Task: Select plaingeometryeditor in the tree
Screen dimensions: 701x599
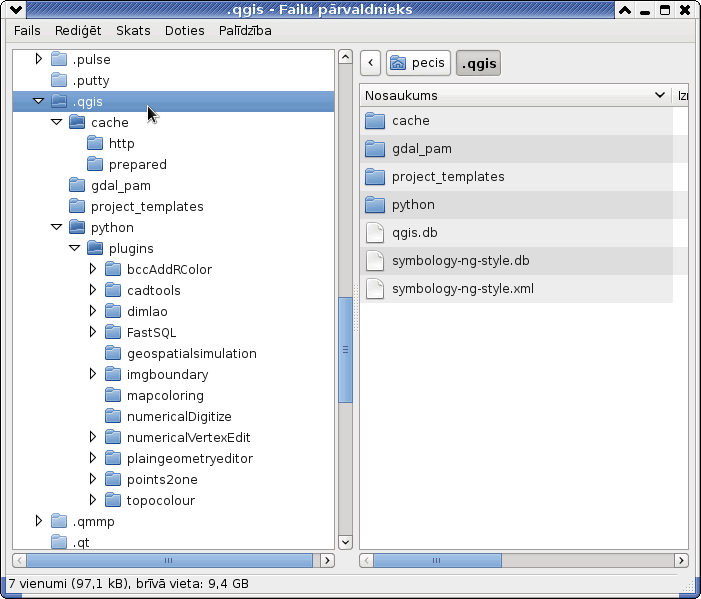Action: pos(190,459)
